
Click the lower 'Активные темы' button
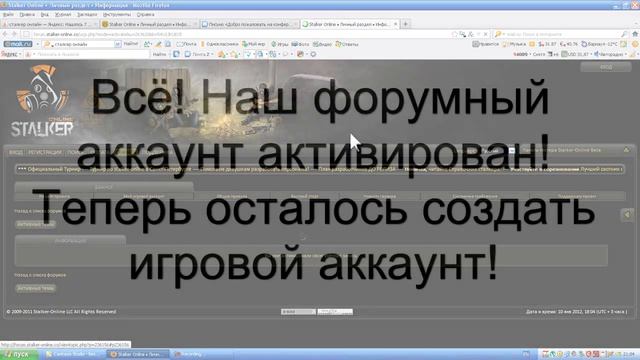[x=36, y=288]
